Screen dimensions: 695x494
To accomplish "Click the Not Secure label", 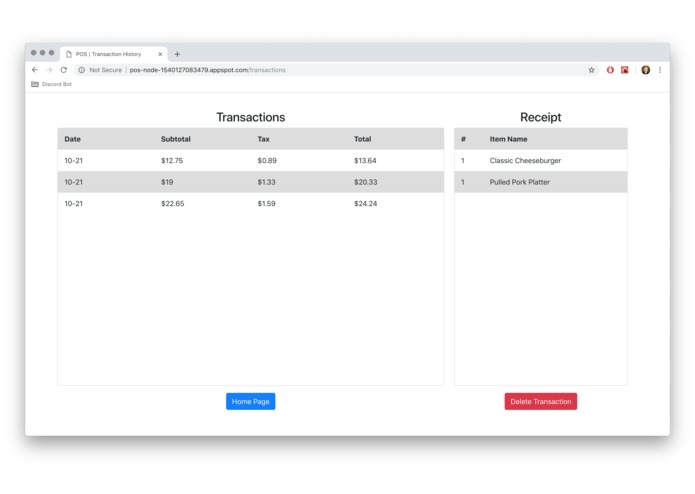I will tap(105, 70).
